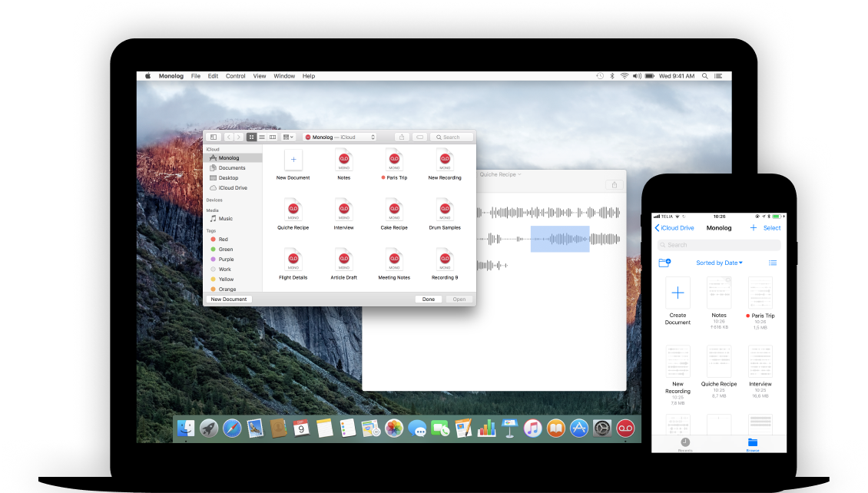Click the Done button
The image size is (868, 493).
click(x=429, y=299)
